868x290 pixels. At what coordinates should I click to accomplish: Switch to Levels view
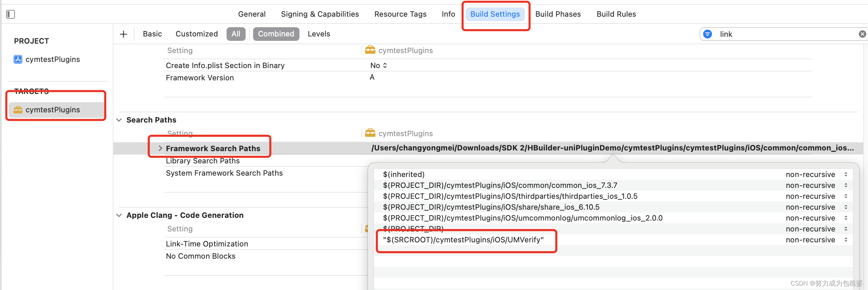click(319, 34)
